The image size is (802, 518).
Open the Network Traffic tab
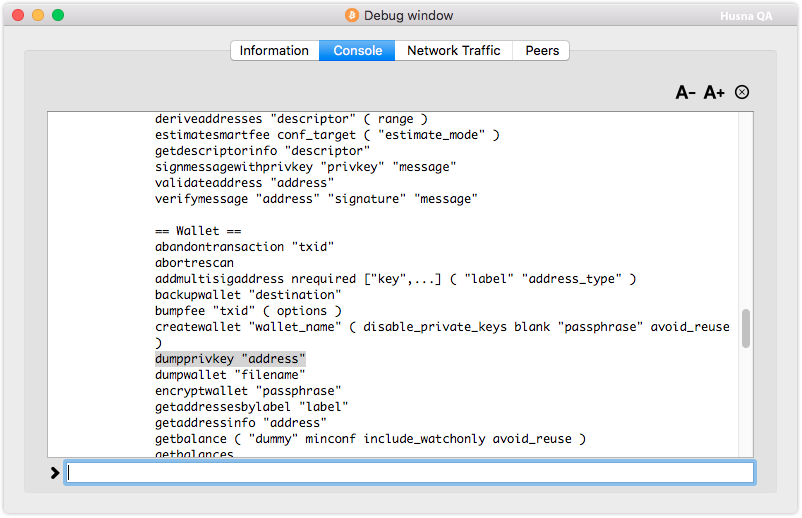click(x=454, y=51)
